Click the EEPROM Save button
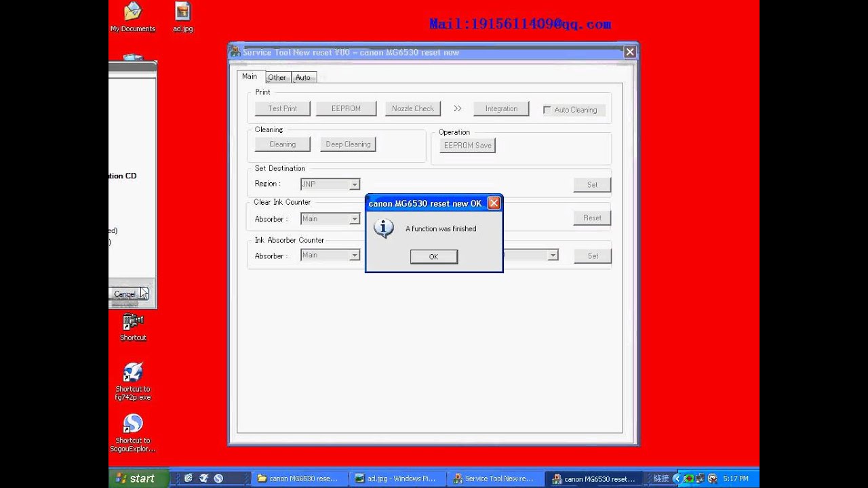 (467, 145)
